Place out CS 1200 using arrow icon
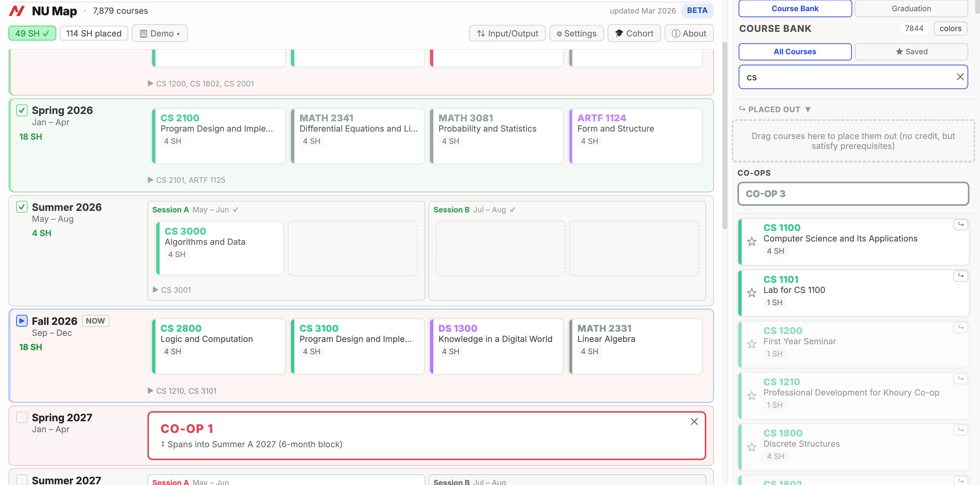This screenshot has height=485, width=980. click(x=960, y=327)
